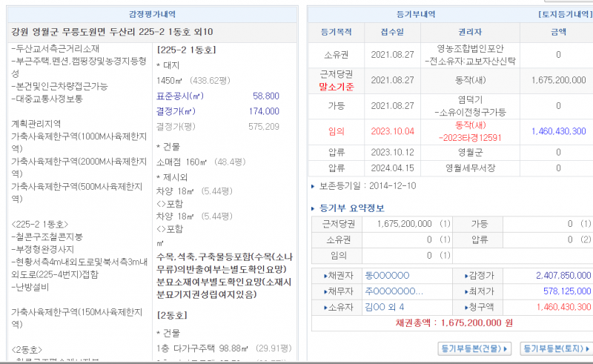This screenshot has width=593, height=364.
Task: Click the 등기부등본(토지) button
Action: tap(556, 348)
